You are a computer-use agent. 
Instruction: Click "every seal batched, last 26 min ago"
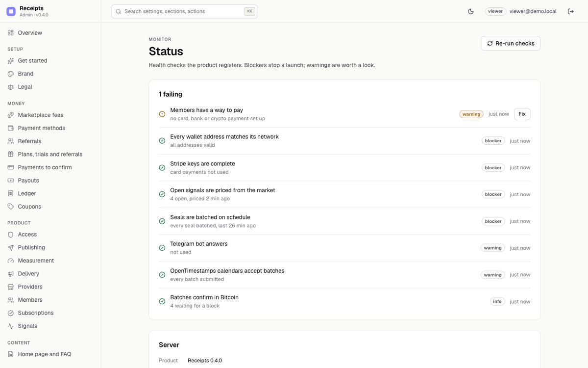tap(213, 226)
